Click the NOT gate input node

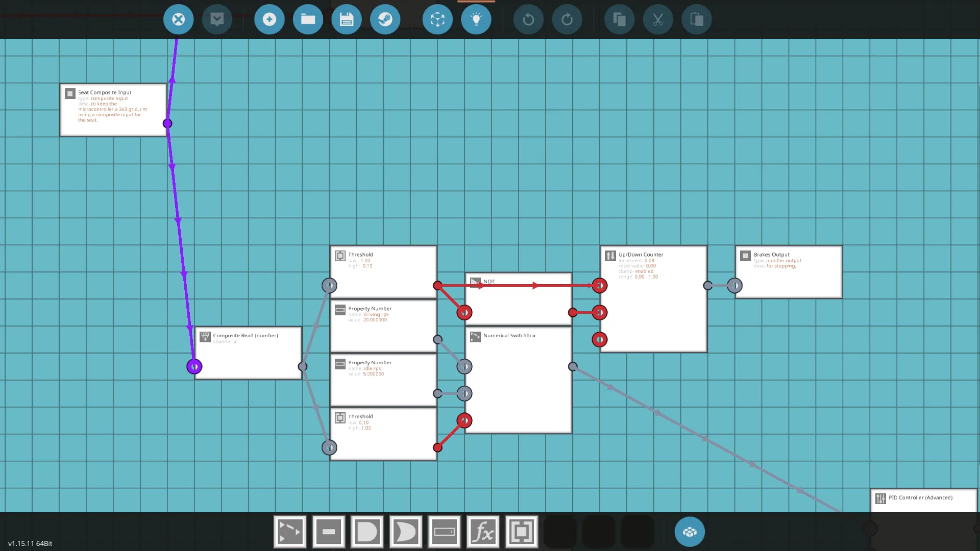[464, 312]
